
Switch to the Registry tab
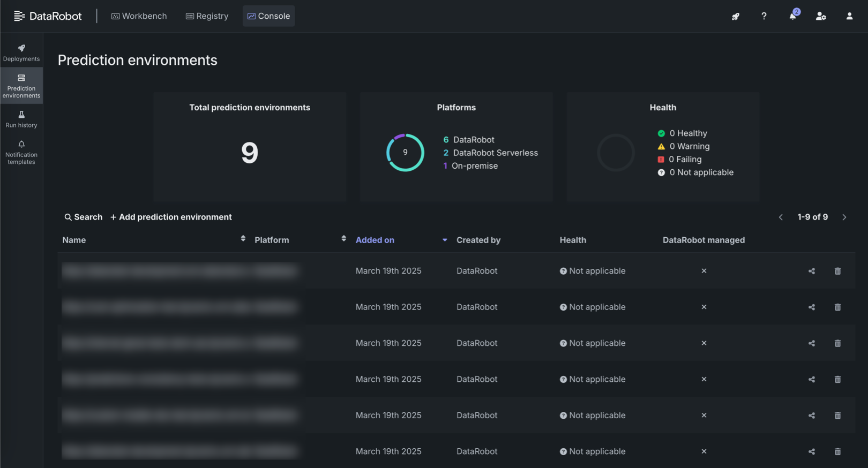pos(207,16)
